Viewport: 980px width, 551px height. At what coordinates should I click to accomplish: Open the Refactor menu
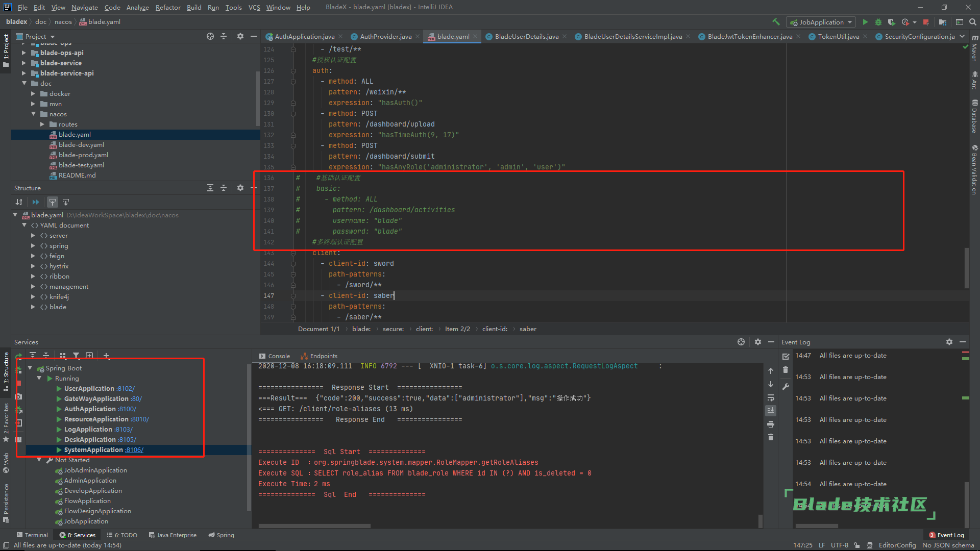point(168,7)
